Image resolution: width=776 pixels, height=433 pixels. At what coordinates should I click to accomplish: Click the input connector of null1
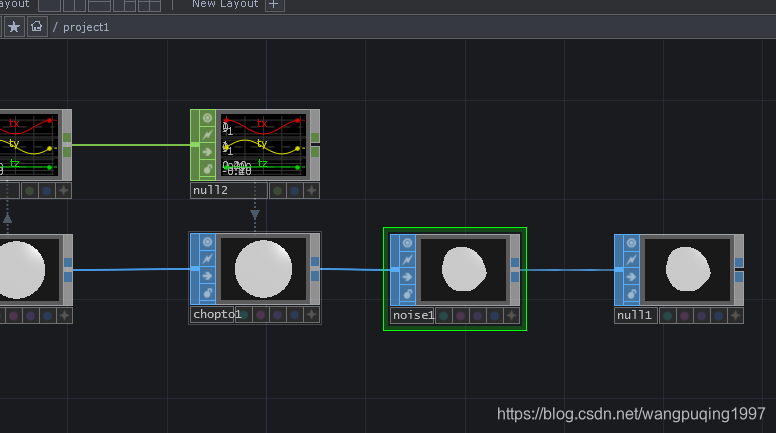619,269
